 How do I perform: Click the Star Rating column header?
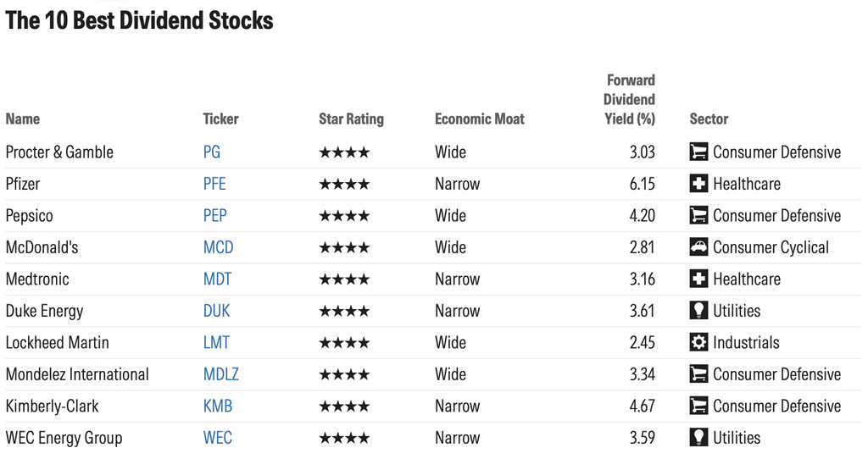click(351, 119)
